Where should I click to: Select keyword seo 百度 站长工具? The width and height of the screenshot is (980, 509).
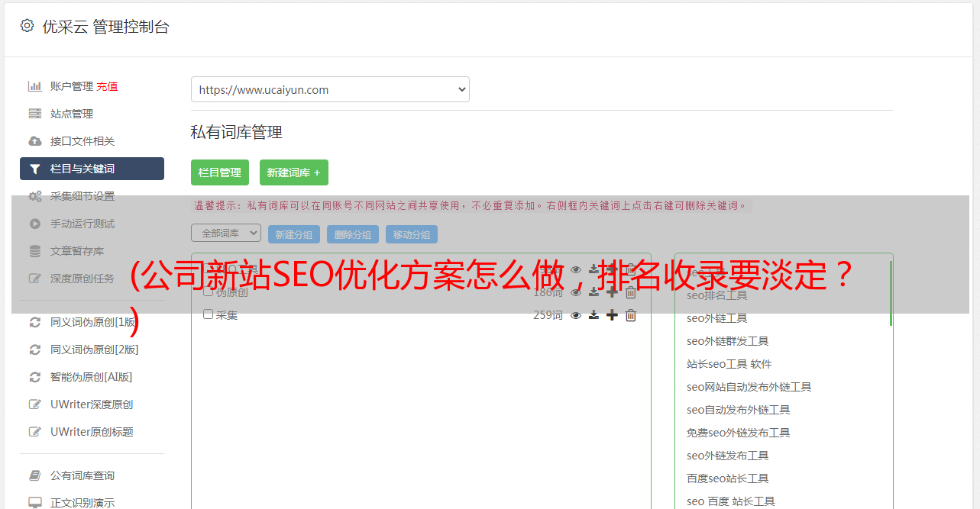pyautogui.click(x=731, y=501)
